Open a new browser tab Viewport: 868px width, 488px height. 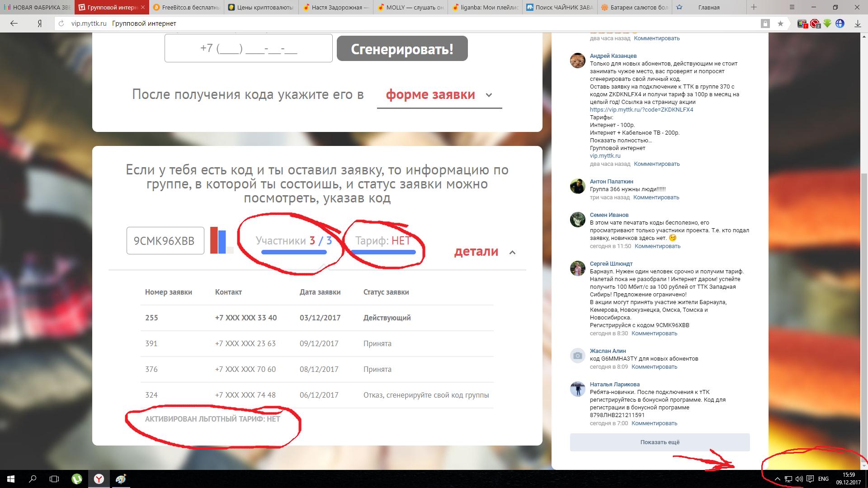pyautogui.click(x=754, y=7)
